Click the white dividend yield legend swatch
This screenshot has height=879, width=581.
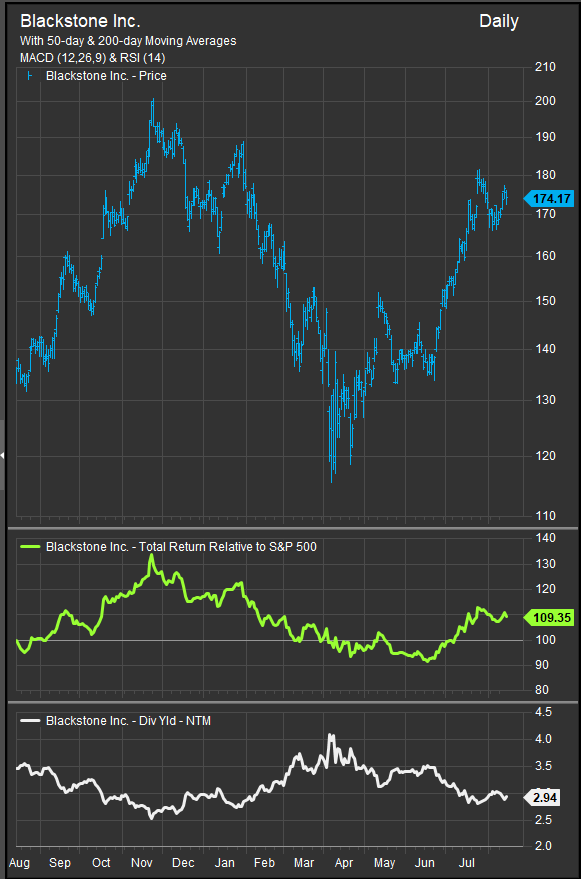click(x=30, y=721)
